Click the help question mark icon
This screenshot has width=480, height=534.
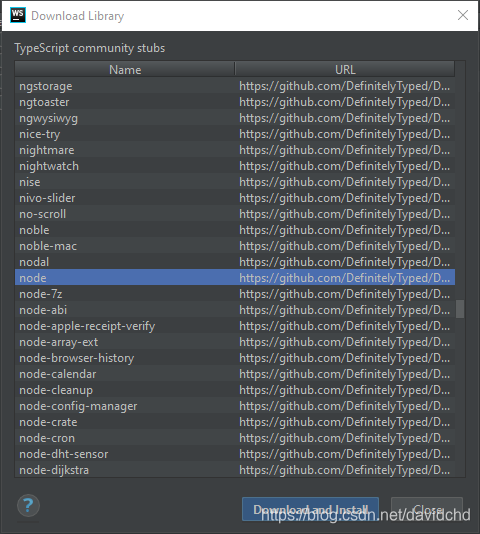click(28, 505)
